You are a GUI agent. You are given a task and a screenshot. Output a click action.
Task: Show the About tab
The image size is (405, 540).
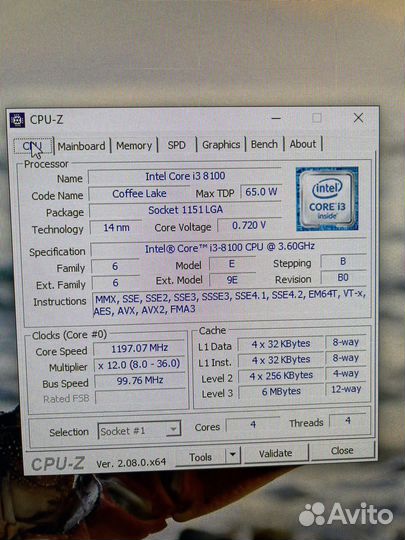[x=303, y=144]
